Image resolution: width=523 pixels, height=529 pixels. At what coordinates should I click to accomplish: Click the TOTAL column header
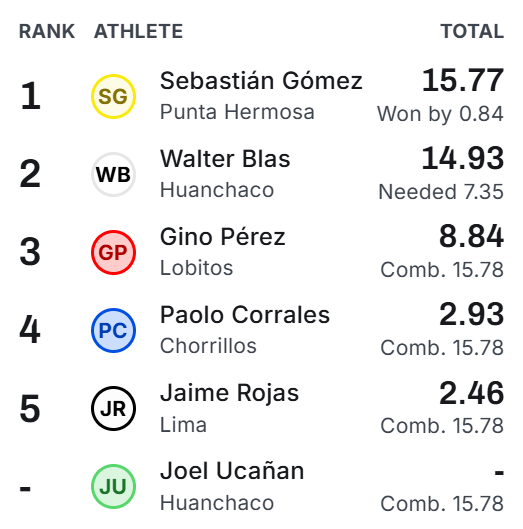[x=472, y=31]
